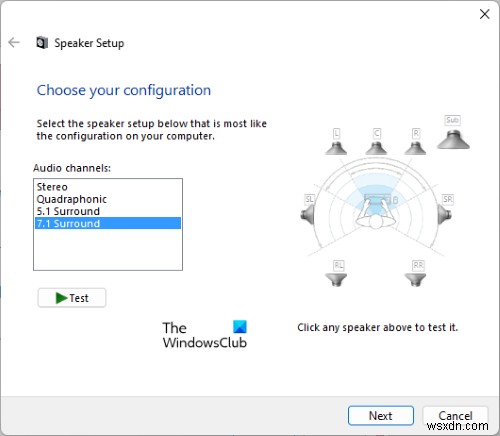This screenshot has width=500, height=436.
Task: Click the Test button
Action: 72,298
